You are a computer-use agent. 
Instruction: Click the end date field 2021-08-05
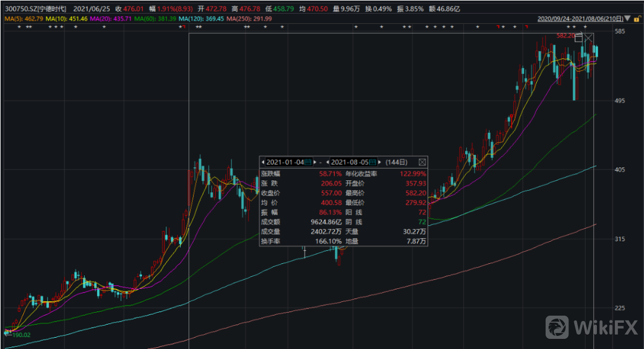pyautogui.click(x=350, y=162)
